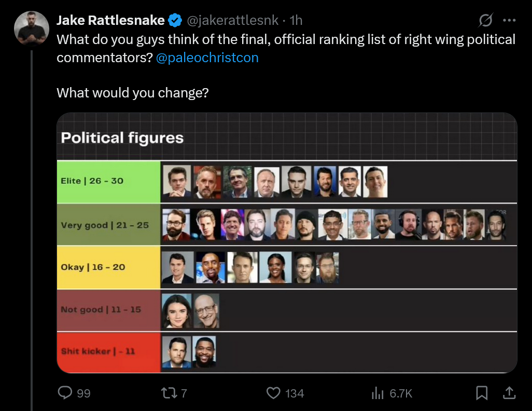This screenshot has height=411, width=532.
Task: Click the green Elite tier label
Action: pos(108,181)
